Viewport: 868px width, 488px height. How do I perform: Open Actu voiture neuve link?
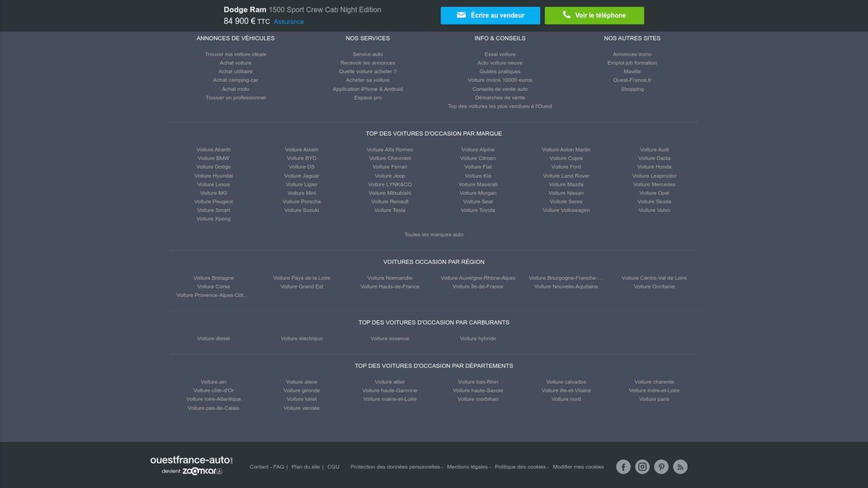pos(500,63)
